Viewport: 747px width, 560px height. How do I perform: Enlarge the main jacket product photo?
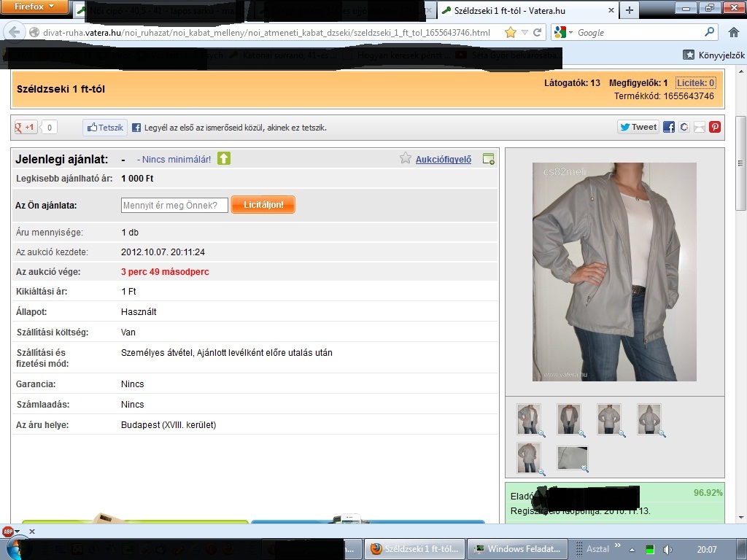(614, 271)
